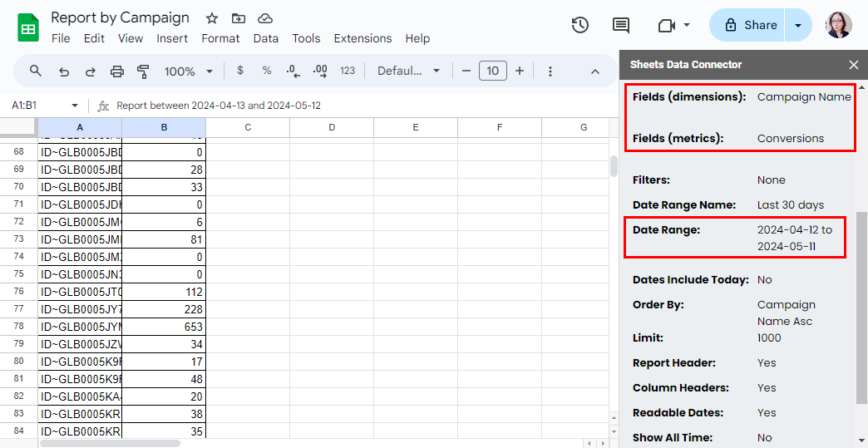Click the search menus magnifier icon
Viewport: 868px width, 448px height.
(36, 71)
